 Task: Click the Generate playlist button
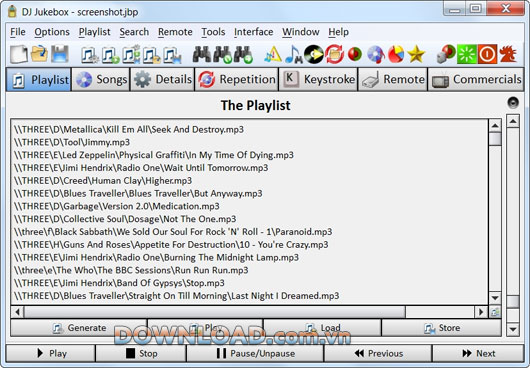coord(79,328)
